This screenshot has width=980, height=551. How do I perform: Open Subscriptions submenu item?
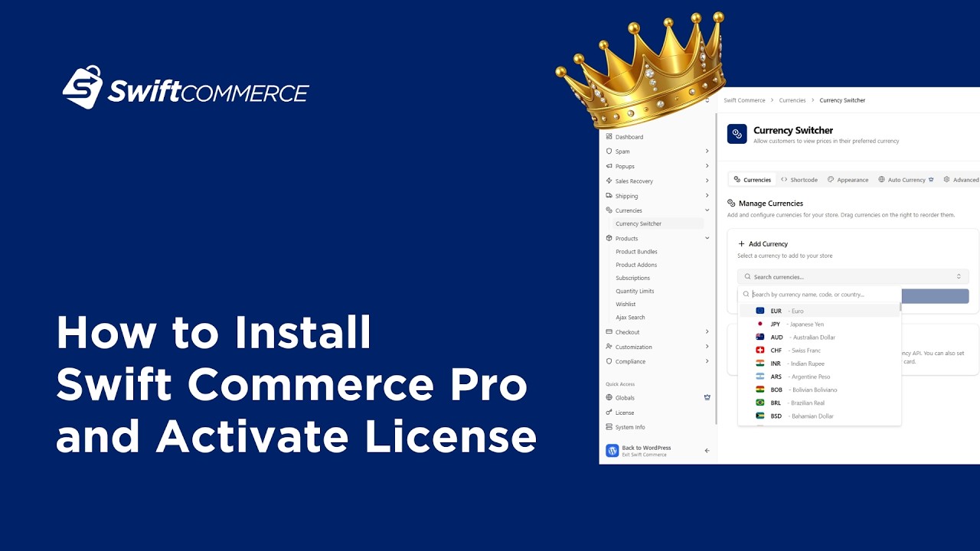point(633,278)
